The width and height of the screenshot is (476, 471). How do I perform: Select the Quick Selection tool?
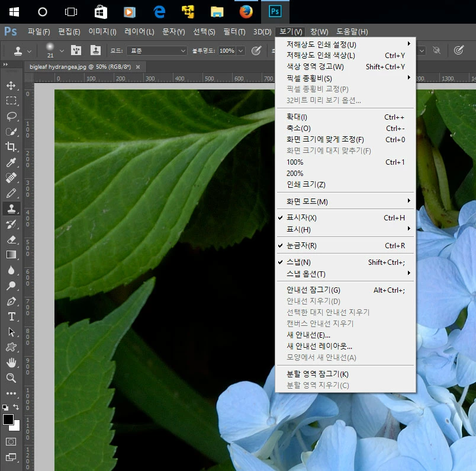[x=11, y=132]
